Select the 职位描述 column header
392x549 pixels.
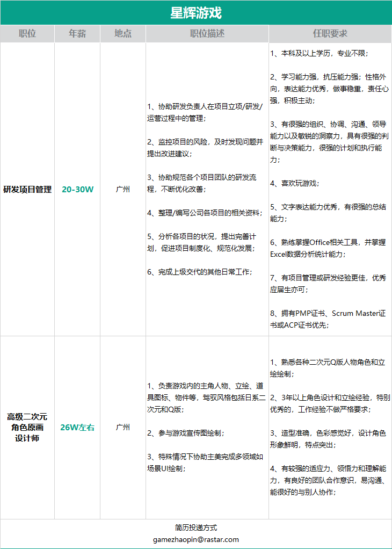pyautogui.click(x=207, y=34)
